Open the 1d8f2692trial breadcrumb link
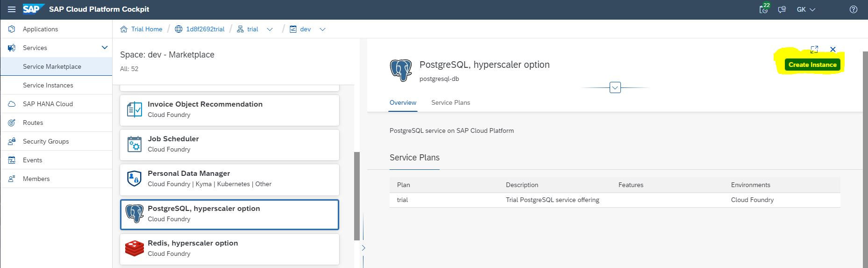Screen dimensions: 868x268 (x=205, y=29)
